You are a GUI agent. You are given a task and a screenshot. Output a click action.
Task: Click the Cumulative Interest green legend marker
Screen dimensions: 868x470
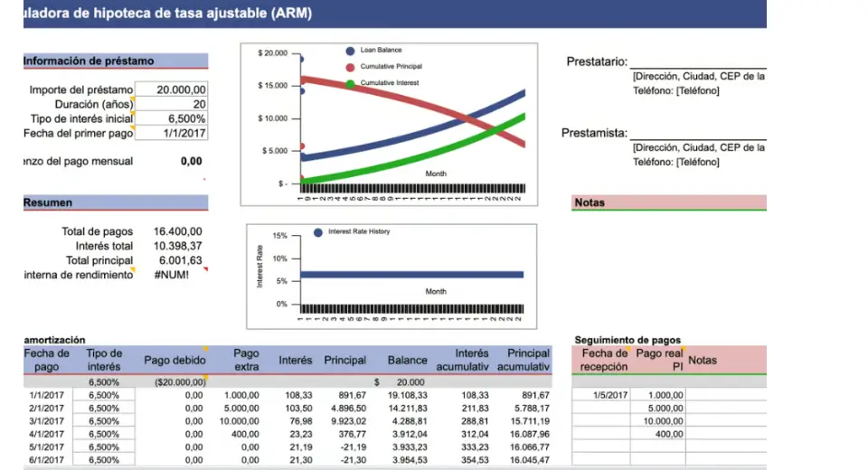(350, 83)
